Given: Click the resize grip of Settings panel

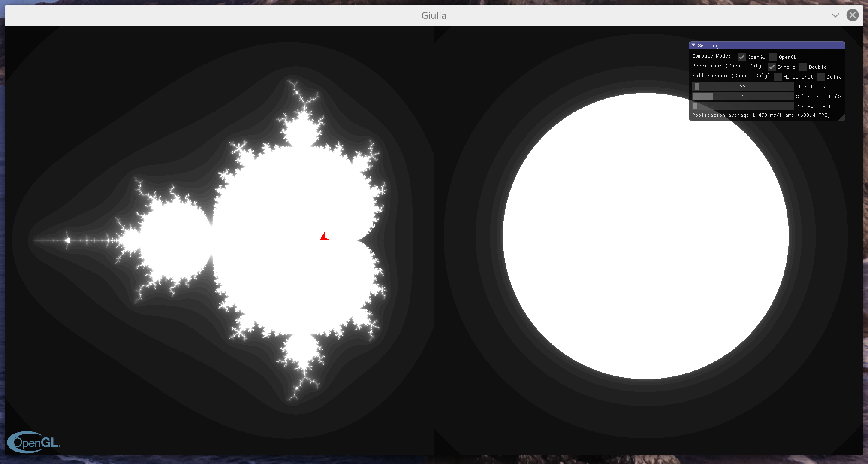Looking at the screenshot, I should pyautogui.click(x=842, y=118).
